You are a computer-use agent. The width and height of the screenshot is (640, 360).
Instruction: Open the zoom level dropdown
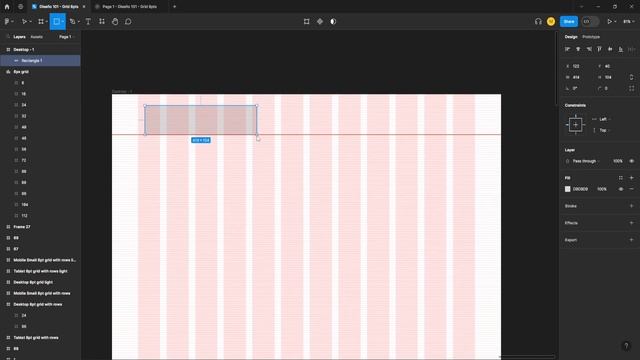pos(628,22)
